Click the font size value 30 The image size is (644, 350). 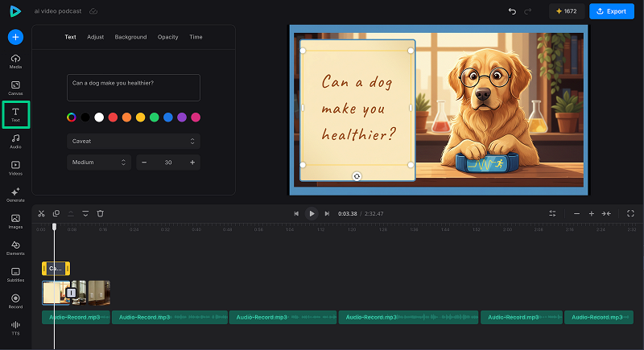[x=168, y=163]
